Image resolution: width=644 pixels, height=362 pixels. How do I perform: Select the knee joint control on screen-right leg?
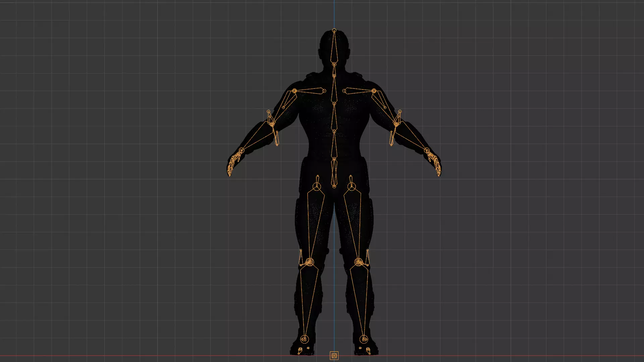359,262
